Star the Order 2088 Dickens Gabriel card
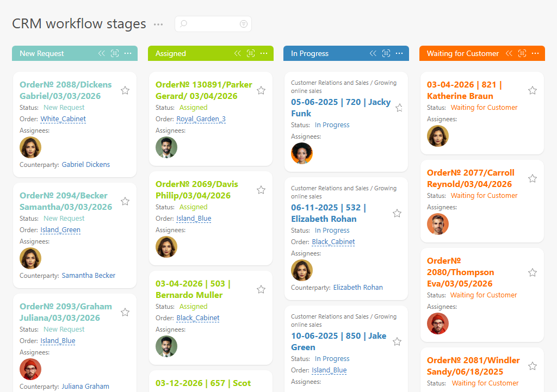 pyautogui.click(x=125, y=91)
